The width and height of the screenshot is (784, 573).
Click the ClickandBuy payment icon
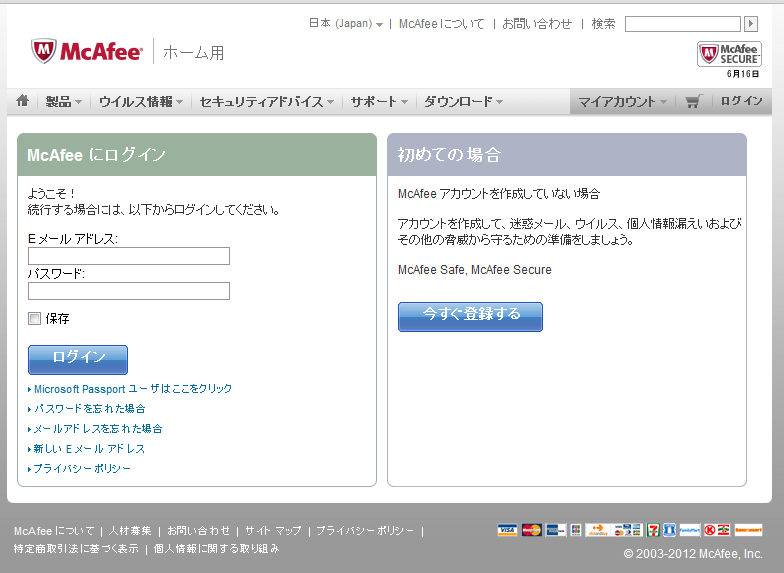[x=614, y=530]
